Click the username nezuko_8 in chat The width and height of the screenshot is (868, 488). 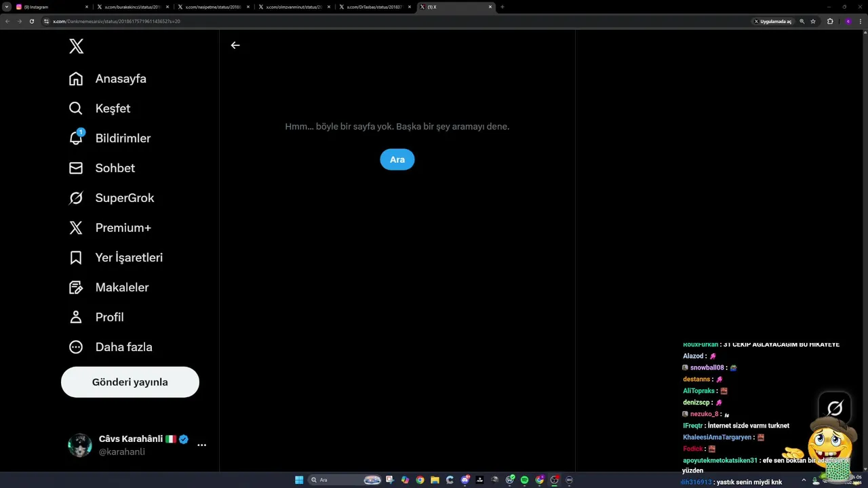point(704,414)
